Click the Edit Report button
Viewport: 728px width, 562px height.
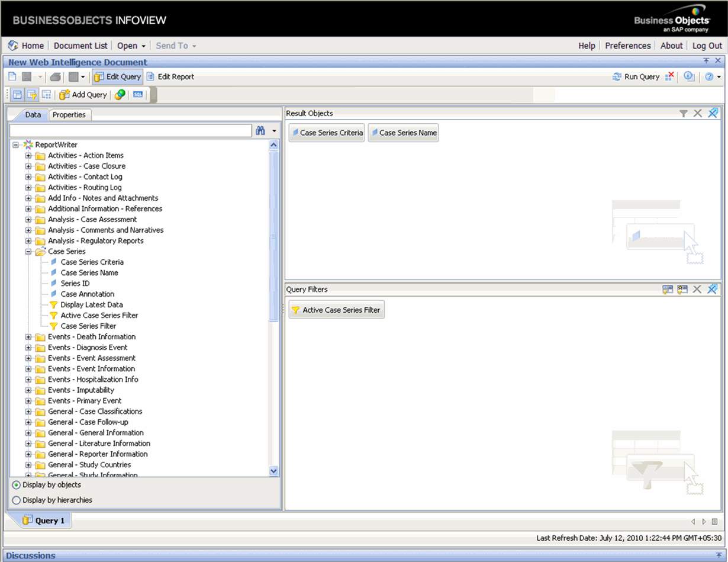[170, 76]
